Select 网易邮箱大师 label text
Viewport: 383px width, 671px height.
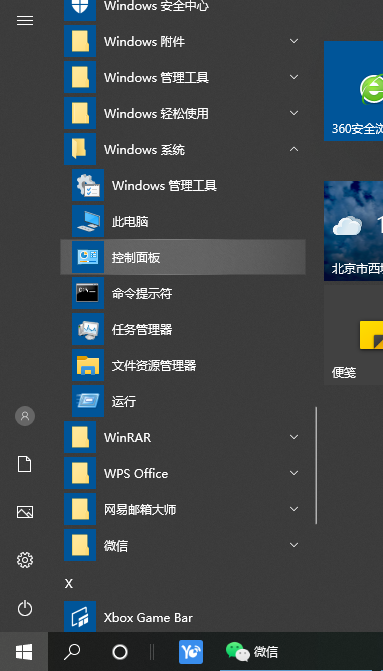click(x=140, y=509)
